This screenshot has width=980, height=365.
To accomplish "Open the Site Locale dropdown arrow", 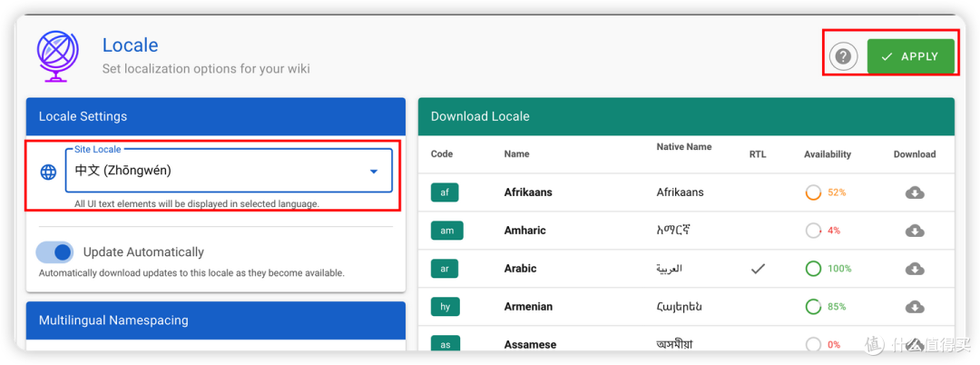I will pyautogui.click(x=374, y=172).
